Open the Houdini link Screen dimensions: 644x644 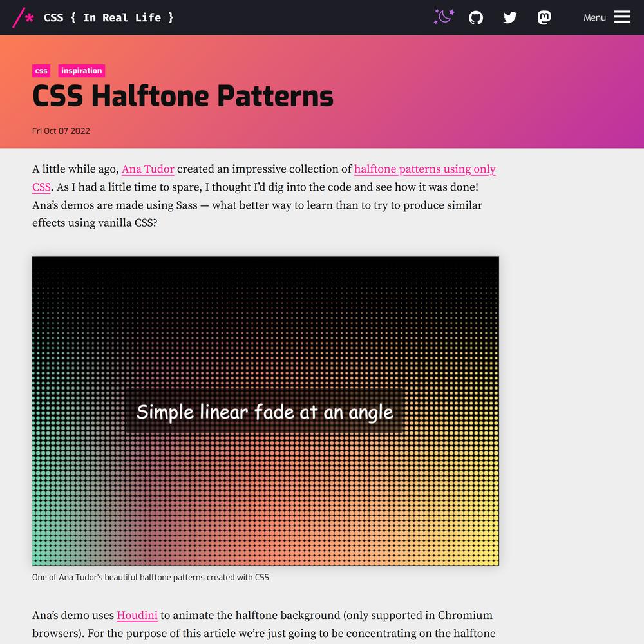(x=137, y=615)
